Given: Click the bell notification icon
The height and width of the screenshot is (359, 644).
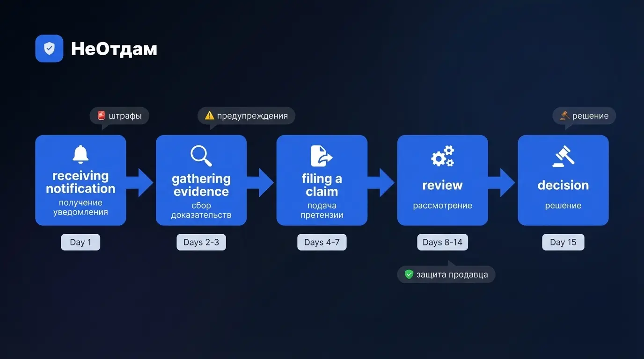Looking at the screenshot, I should pyautogui.click(x=80, y=155).
